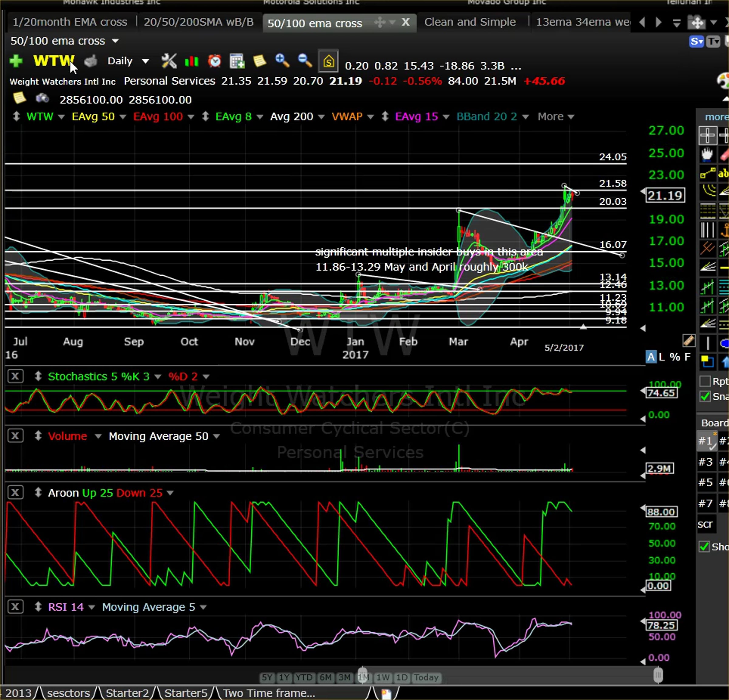
Task: Close the Aroon indicator pane
Action: [x=15, y=493]
